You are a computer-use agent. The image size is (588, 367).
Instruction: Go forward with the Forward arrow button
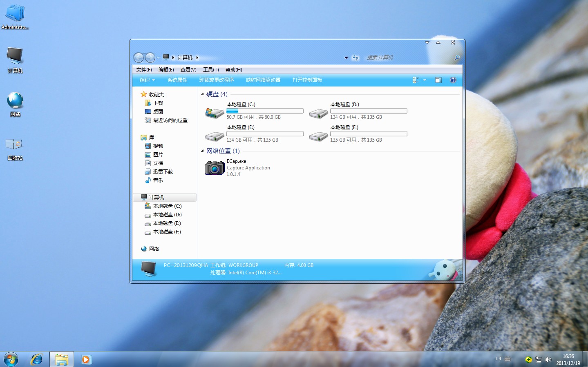click(150, 58)
